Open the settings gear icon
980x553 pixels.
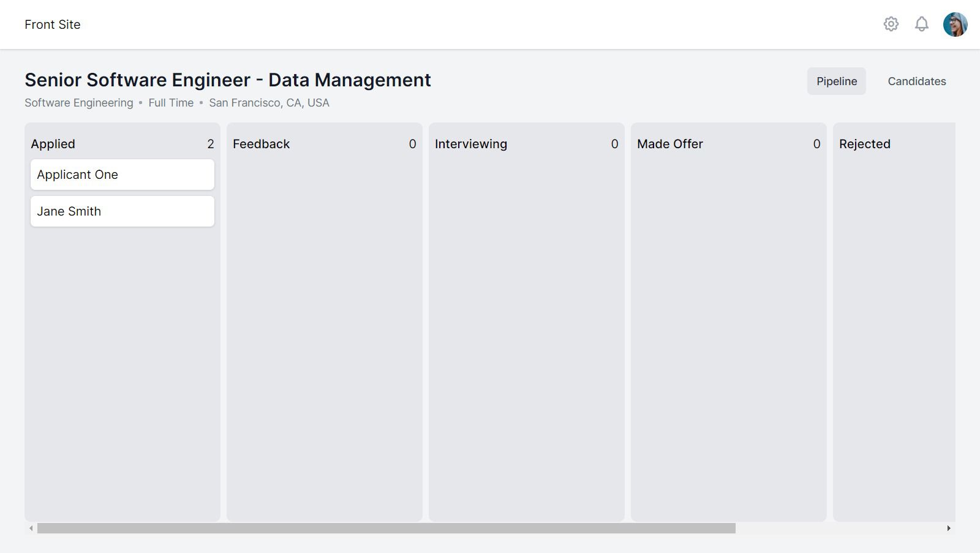click(891, 24)
